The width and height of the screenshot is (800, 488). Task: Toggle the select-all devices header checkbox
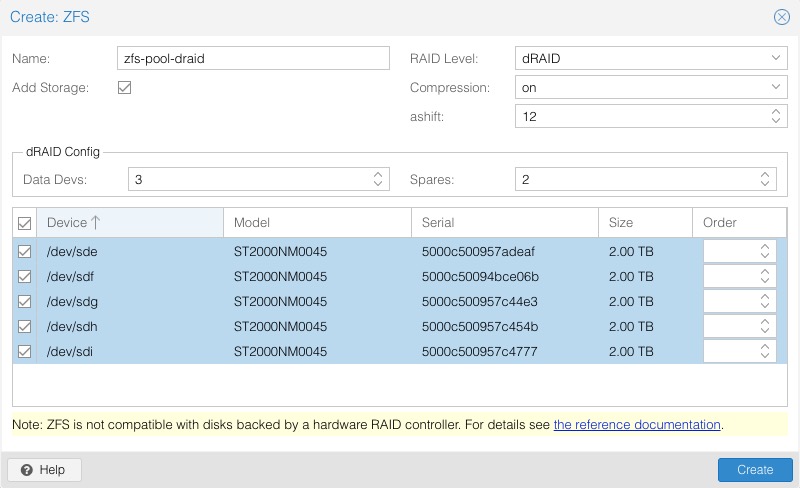point(24,223)
